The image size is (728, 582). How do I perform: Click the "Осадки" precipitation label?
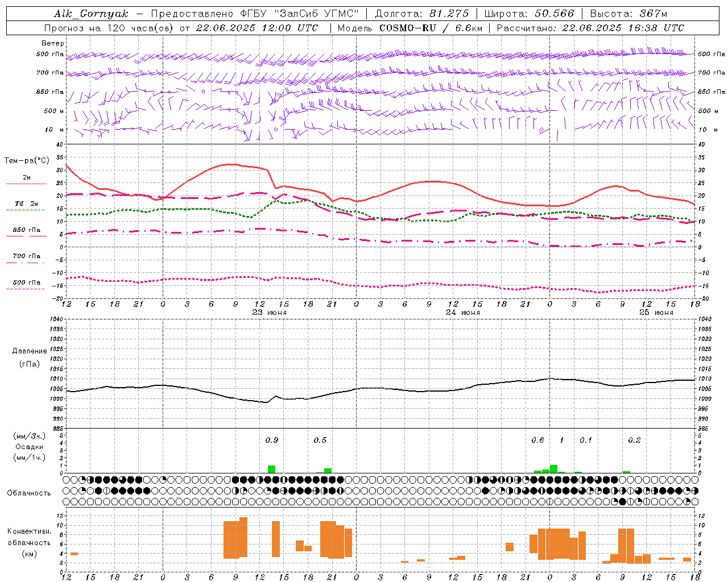tap(29, 447)
